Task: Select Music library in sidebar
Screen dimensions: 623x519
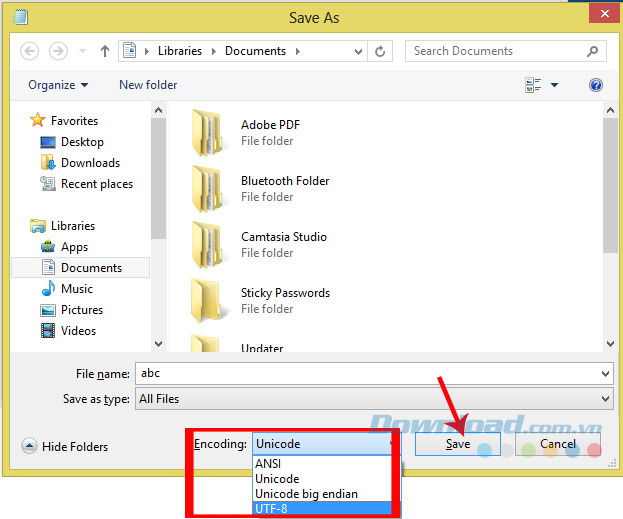Action: pos(76,289)
